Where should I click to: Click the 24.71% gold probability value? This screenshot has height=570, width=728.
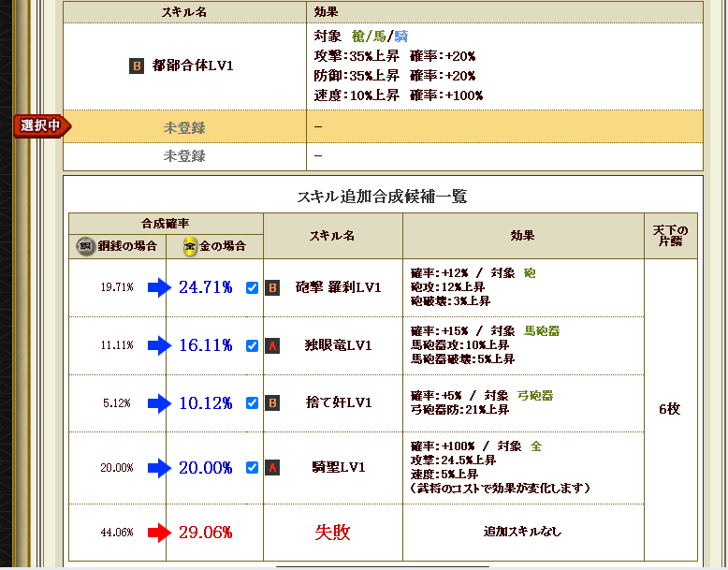tap(206, 287)
